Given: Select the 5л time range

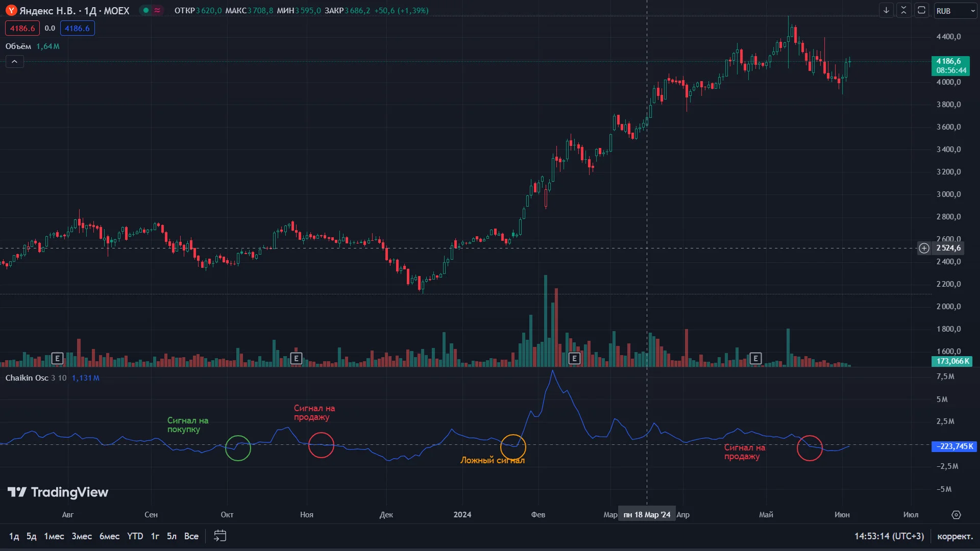Looking at the screenshot, I should coord(171,536).
